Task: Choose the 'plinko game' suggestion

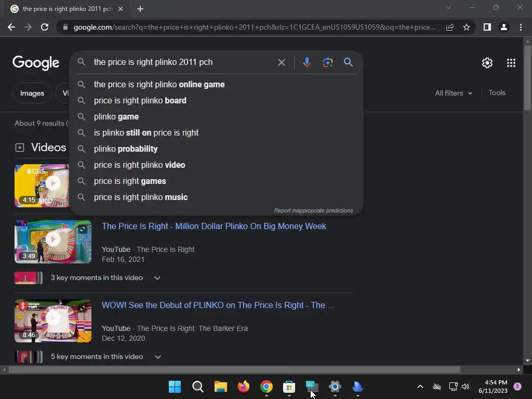Action: click(x=217, y=117)
